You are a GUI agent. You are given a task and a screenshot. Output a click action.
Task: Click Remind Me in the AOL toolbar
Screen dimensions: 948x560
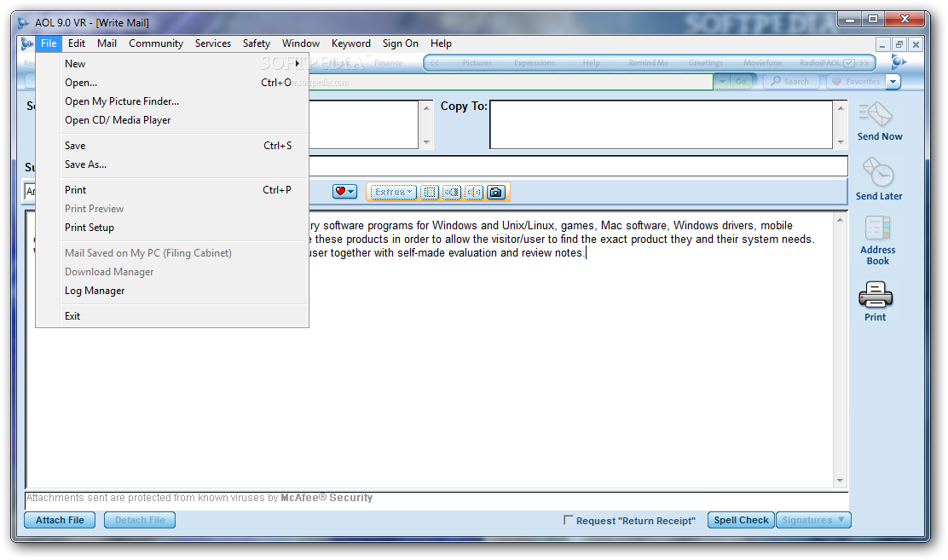coord(648,63)
